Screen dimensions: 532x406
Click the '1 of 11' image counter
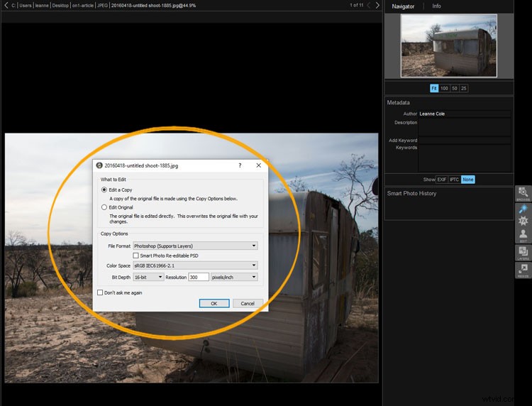(357, 5)
